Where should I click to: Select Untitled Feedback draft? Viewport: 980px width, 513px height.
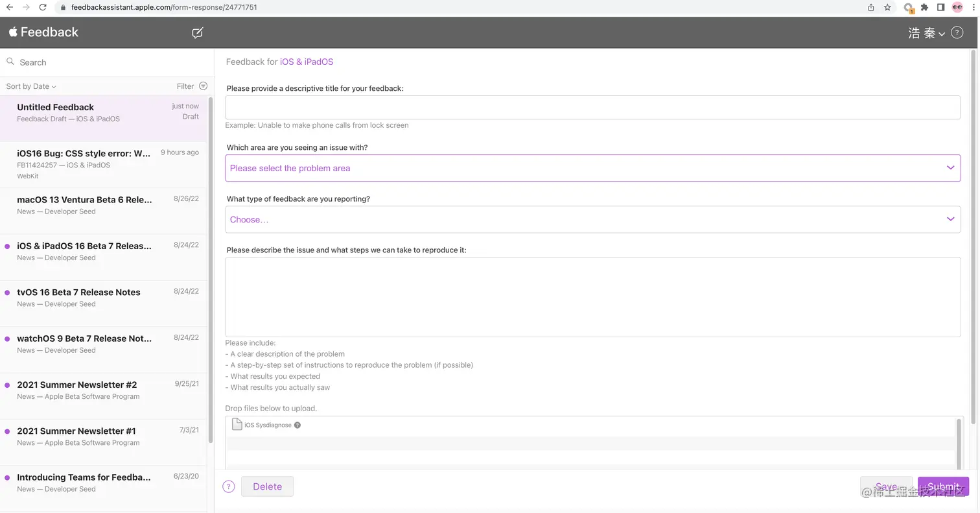[x=104, y=119]
